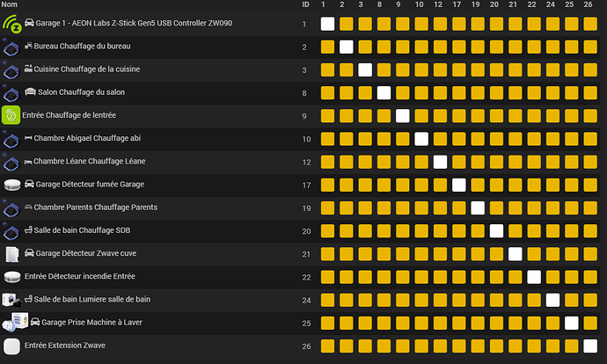Click the device icon for Garage Détecteur Zwave cuve
Image resolution: width=607 pixels, height=364 pixels.
pos(11,253)
